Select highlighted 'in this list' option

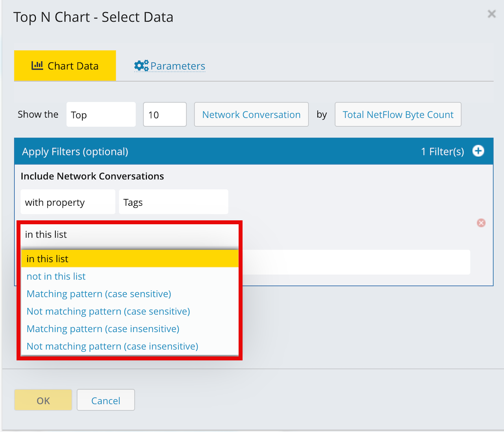[129, 259]
